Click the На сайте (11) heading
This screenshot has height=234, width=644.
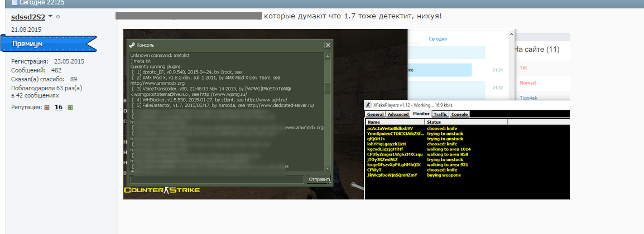coord(537,49)
